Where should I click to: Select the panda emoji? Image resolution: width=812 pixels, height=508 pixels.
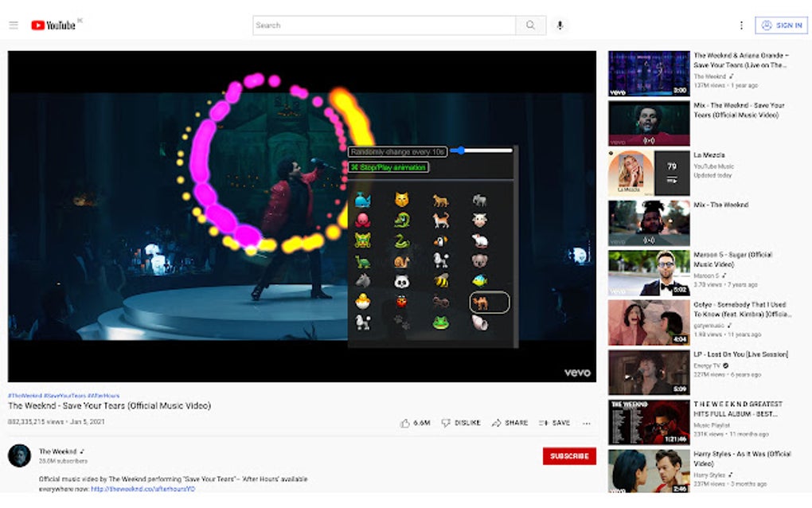[400, 280]
